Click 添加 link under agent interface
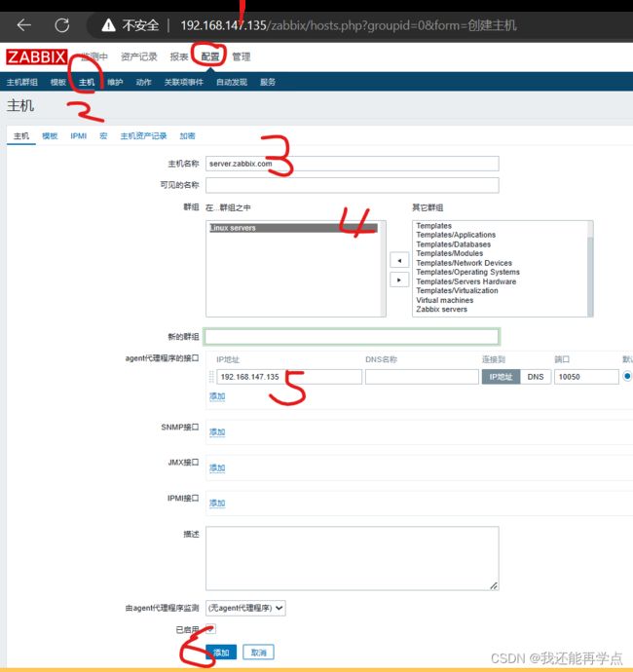Viewport: 633px width, 672px height. [x=217, y=396]
